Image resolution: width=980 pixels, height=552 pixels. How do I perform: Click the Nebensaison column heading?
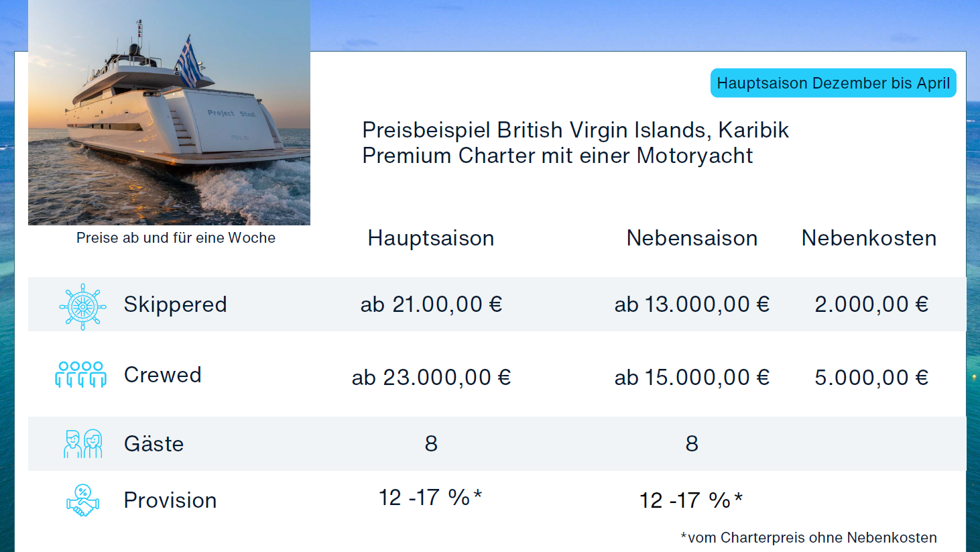692,238
